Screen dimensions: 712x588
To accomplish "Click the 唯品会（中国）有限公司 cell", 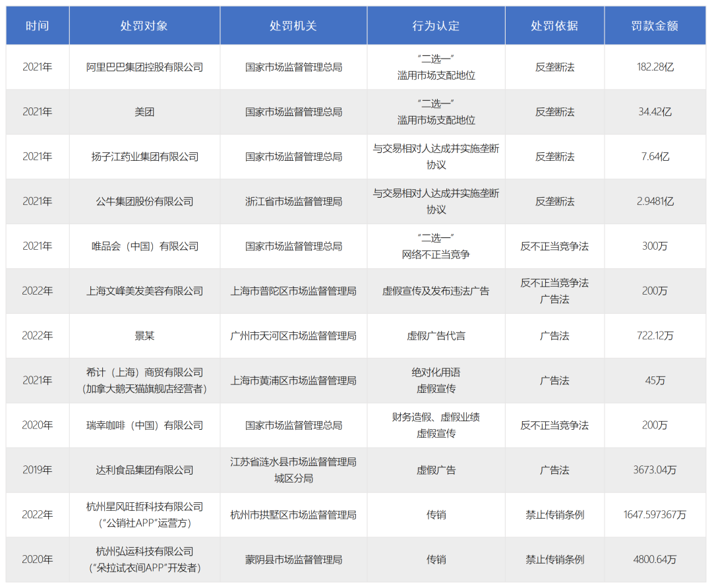I will tap(144, 246).
